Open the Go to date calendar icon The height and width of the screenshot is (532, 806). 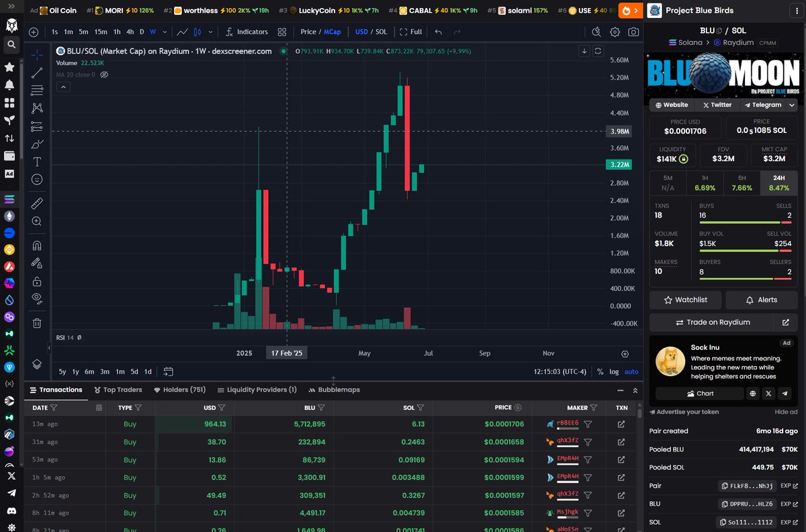click(x=169, y=371)
